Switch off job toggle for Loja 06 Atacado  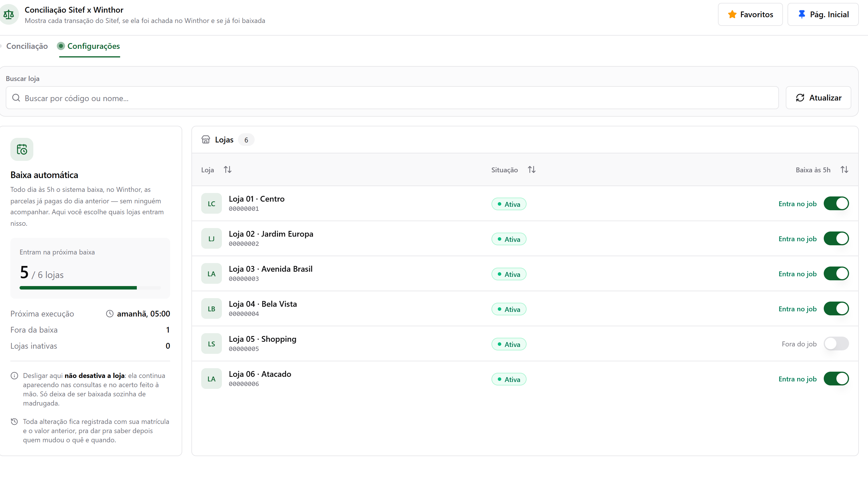(836, 379)
